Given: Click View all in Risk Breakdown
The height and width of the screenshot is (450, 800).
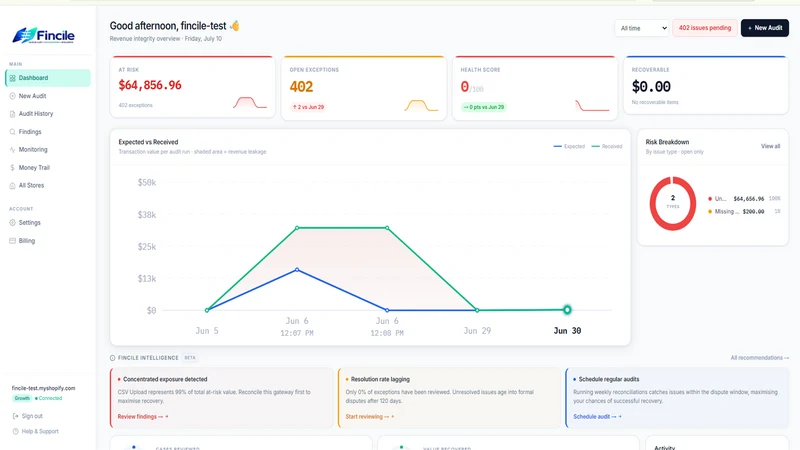Looking at the screenshot, I should (770, 146).
